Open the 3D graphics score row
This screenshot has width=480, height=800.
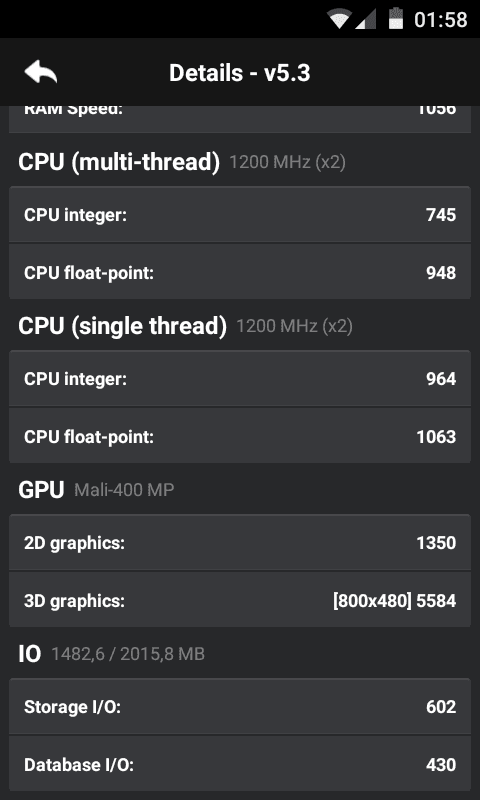240,600
